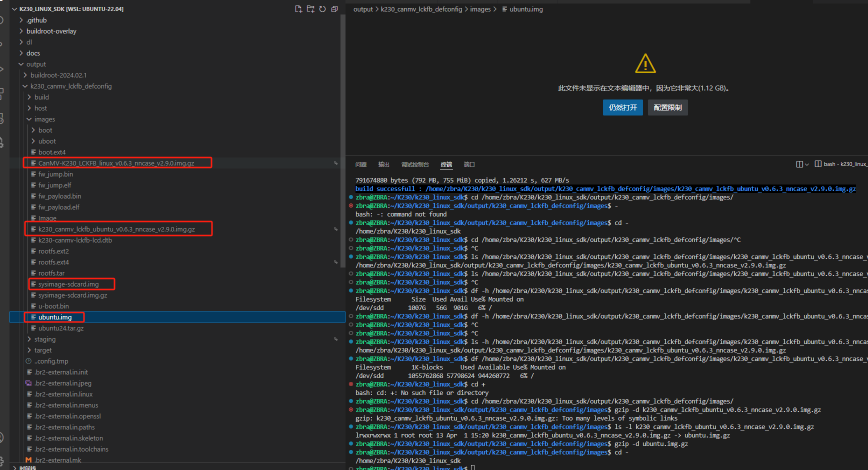Open the .br2-external.in.init file

[61, 372]
